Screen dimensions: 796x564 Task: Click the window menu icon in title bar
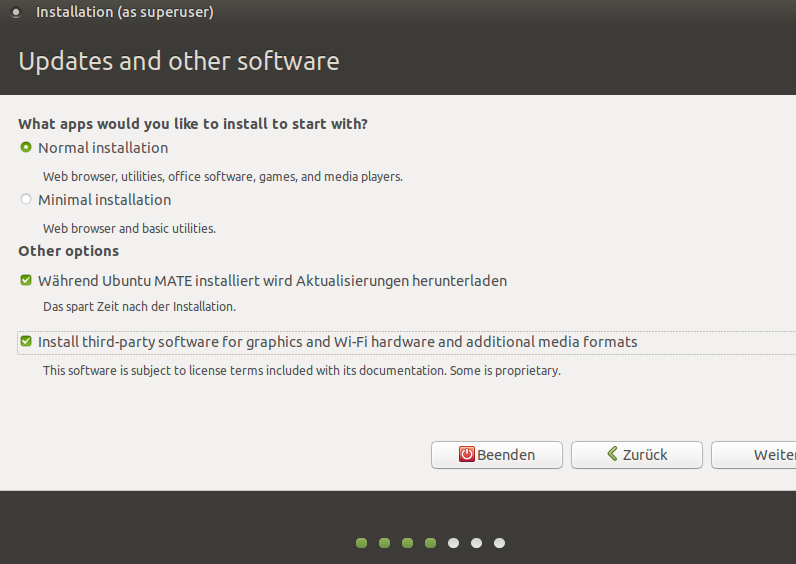tap(15, 13)
